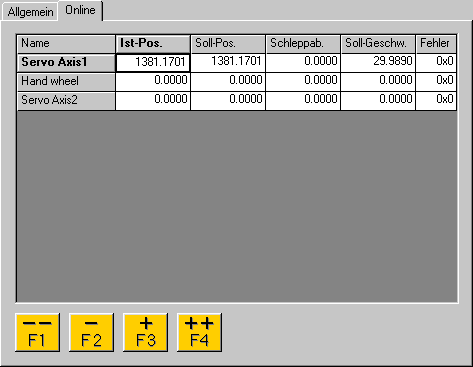Click Servo Axis1 Soll-Pos. value 1381.1701
The image size is (473, 367).
coord(228,63)
